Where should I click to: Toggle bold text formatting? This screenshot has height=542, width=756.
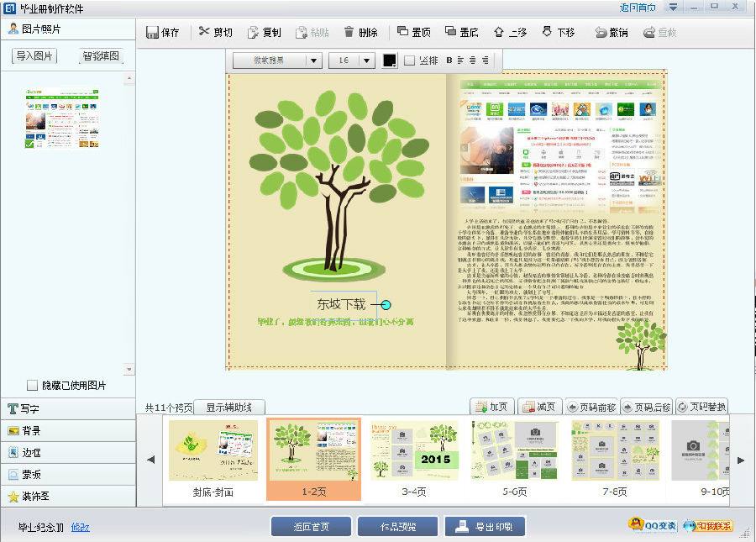coord(449,61)
